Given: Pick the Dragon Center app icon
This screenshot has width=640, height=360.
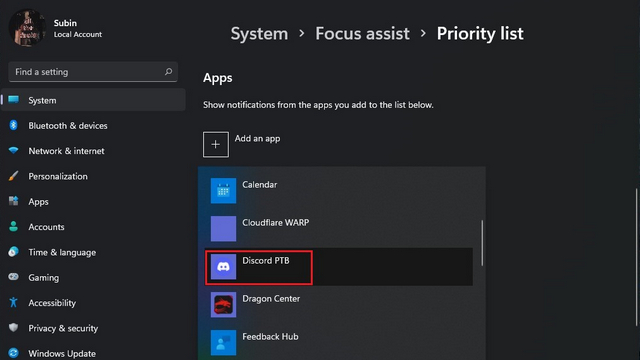Looking at the screenshot, I should pos(223,304).
